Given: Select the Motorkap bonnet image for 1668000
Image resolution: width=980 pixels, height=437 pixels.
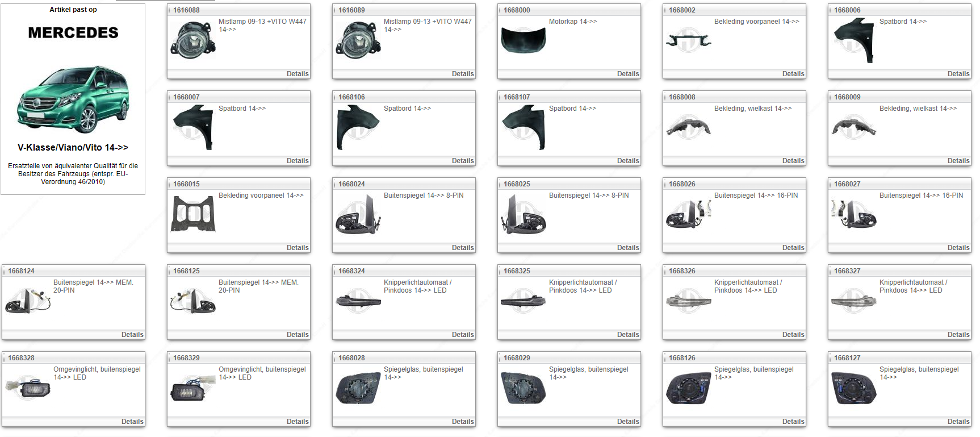Looking at the screenshot, I should point(523,40).
